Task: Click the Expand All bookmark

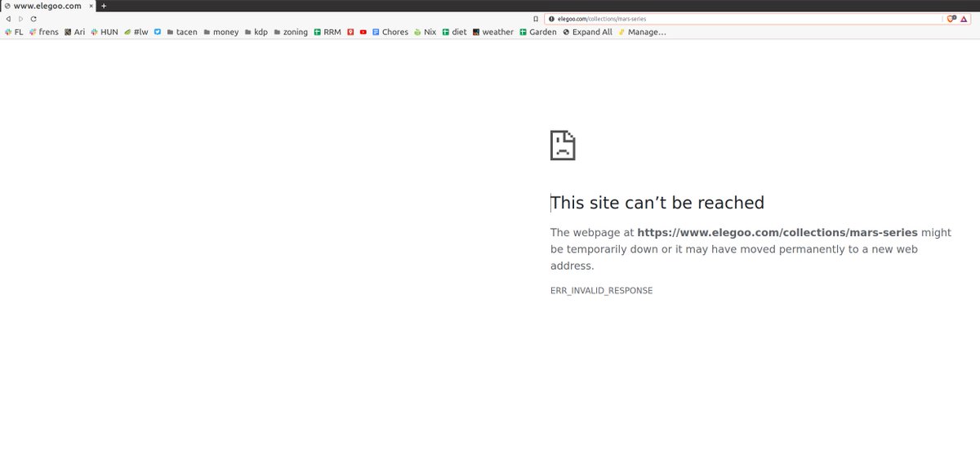Action: point(587,32)
